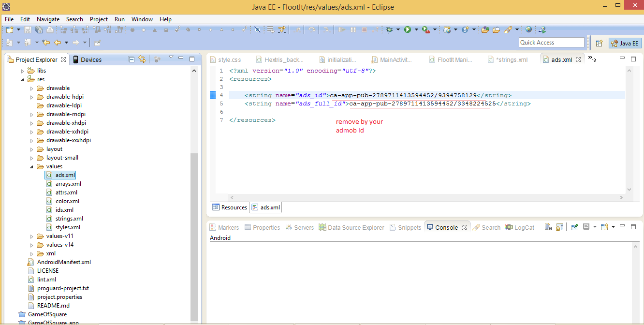Viewport: 644px width, 325px height.
Task: Expand the layout folder
Action: point(32,149)
